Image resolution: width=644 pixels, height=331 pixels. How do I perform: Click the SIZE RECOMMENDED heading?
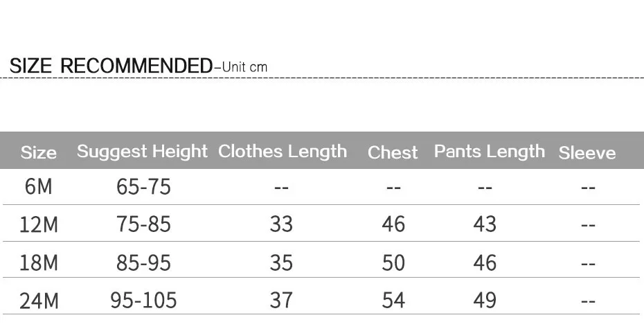click(x=111, y=66)
